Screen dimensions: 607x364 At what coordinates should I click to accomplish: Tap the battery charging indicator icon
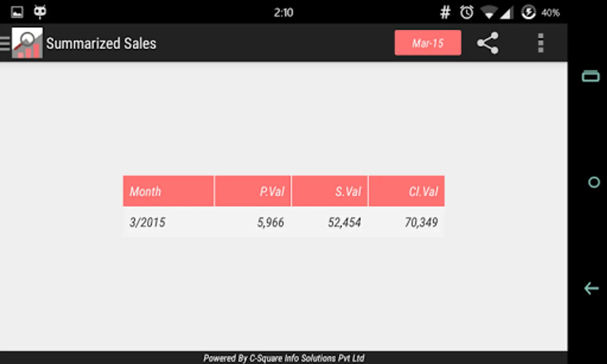[528, 13]
